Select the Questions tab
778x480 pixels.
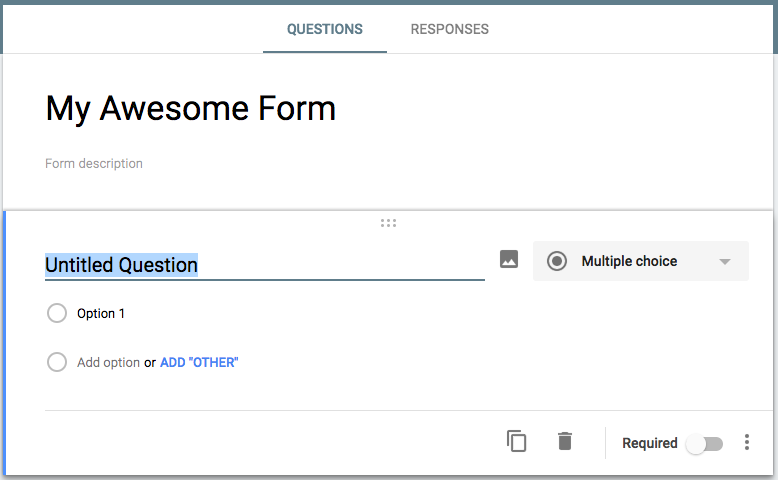(x=324, y=29)
